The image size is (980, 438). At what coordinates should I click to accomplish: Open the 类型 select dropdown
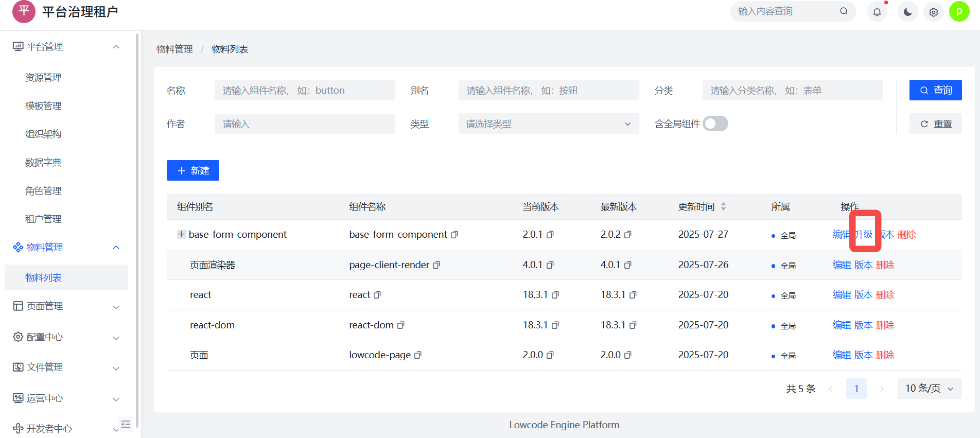pyautogui.click(x=548, y=124)
